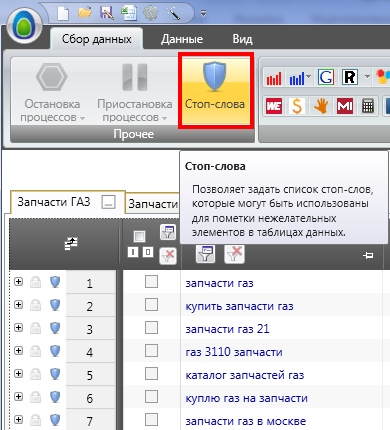Check the box for запчасти газ в москве
Viewport: 390px width, 430px height.
151,420
